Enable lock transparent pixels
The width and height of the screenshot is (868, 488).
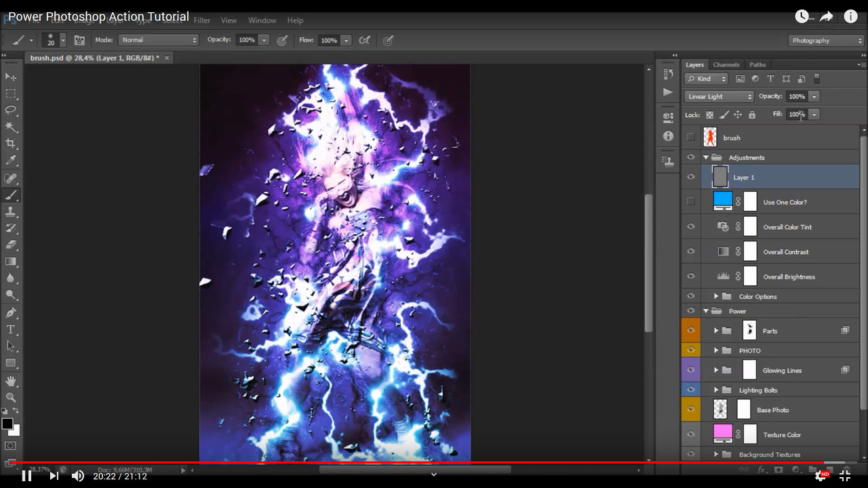point(709,115)
